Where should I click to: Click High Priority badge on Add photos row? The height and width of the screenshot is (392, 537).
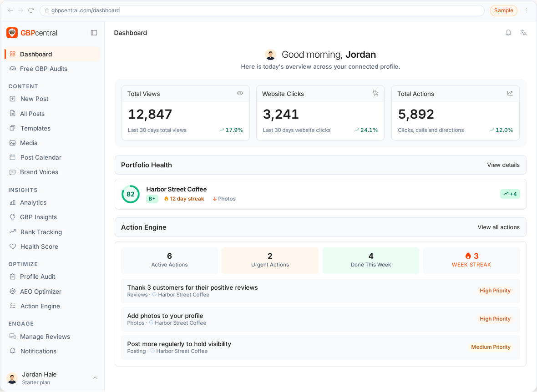pos(495,319)
